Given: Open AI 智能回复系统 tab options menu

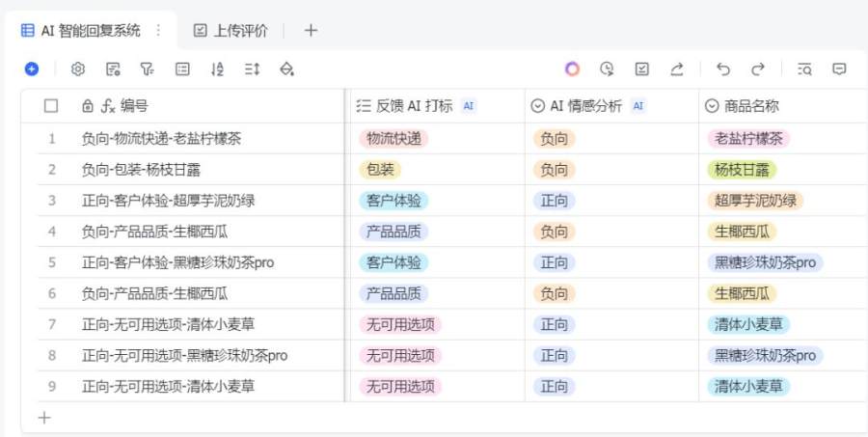Looking at the screenshot, I should coord(159,30).
